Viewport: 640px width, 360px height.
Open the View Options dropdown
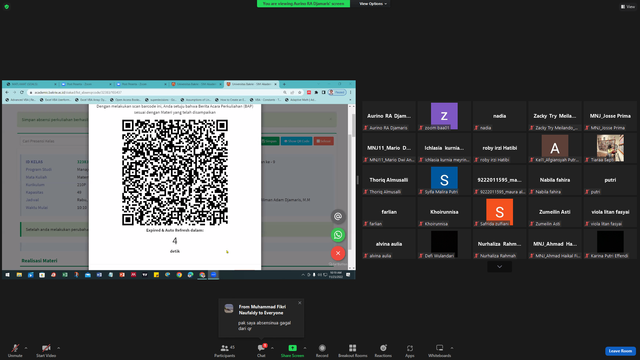tap(373, 4)
